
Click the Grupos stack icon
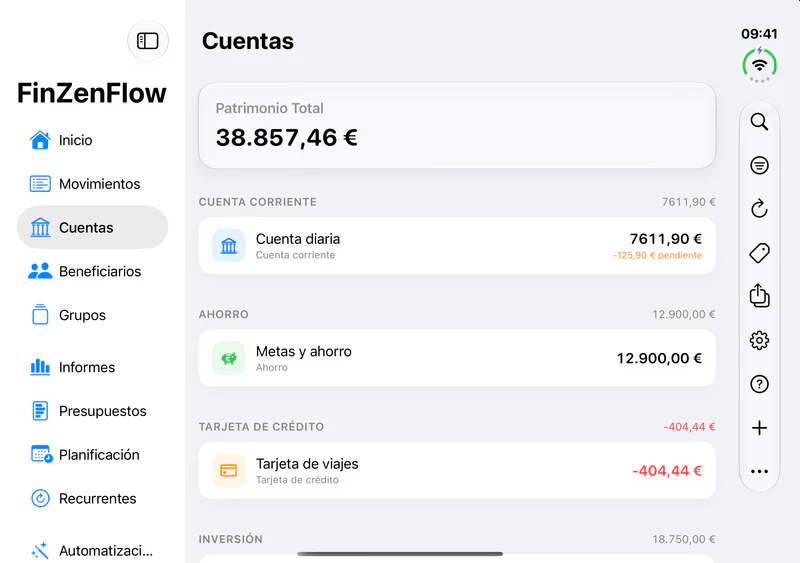pyautogui.click(x=40, y=314)
